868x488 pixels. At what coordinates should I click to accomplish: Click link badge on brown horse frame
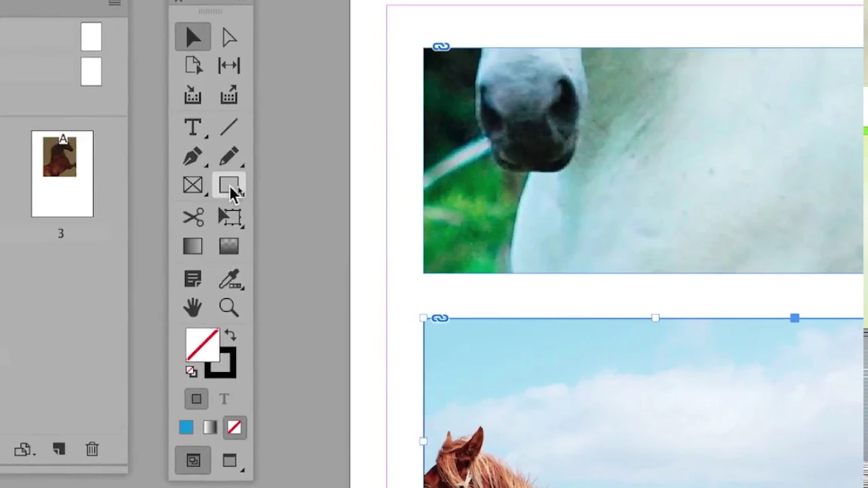pos(439,318)
